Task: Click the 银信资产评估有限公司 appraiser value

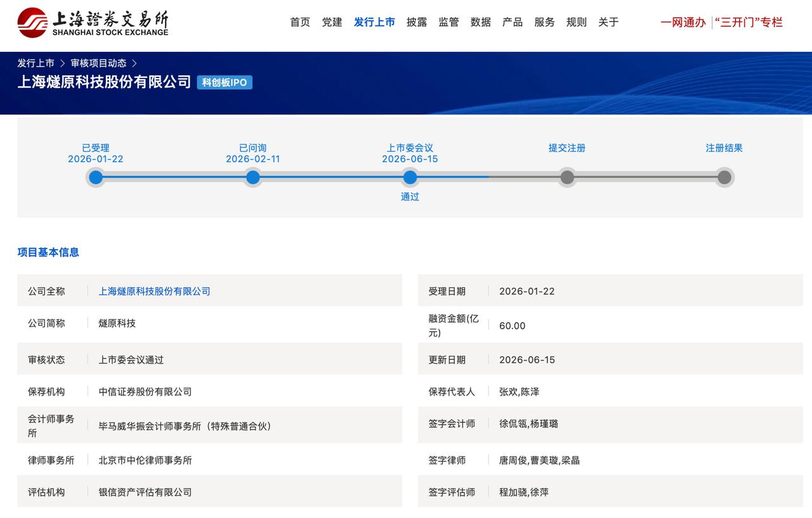Action: pyautogui.click(x=145, y=491)
